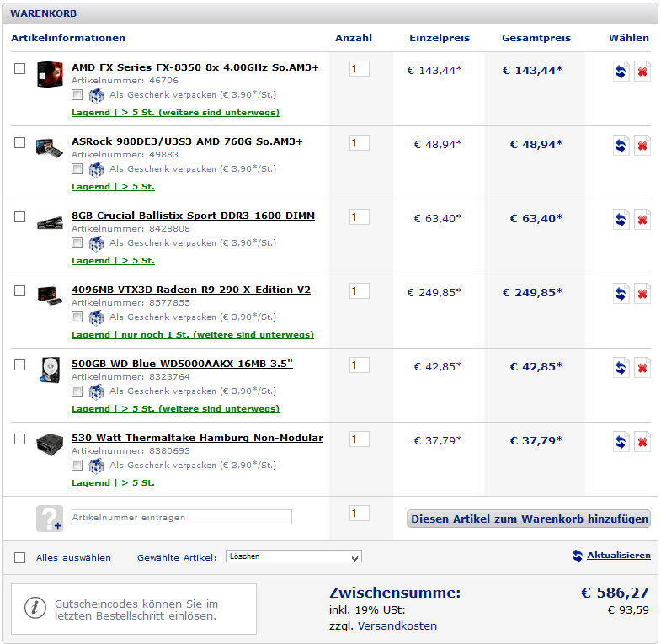Enable gift wrapping for the AMD FX-8350
This screenshot has width=661, height=644.
pos(77,95)
